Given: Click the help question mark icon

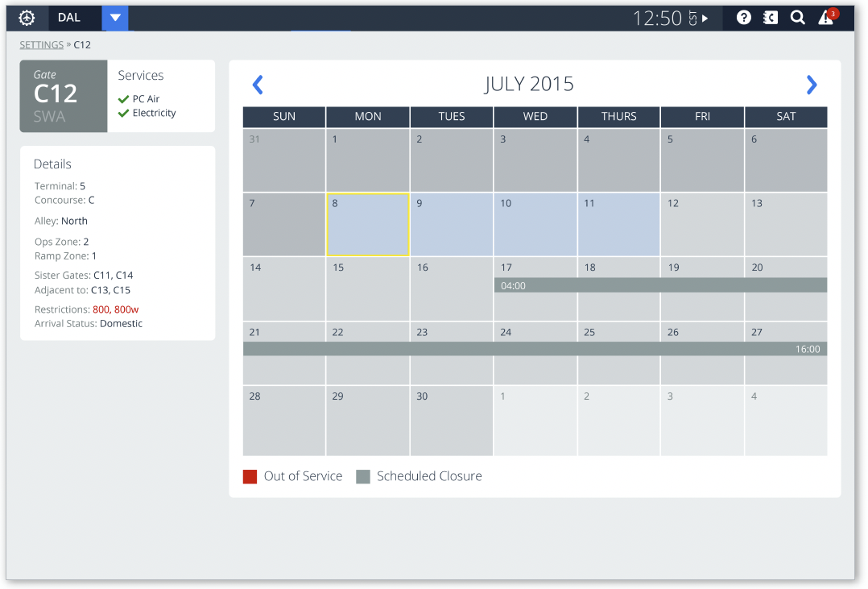Looking at the screenshot, I should click(744, 18).
